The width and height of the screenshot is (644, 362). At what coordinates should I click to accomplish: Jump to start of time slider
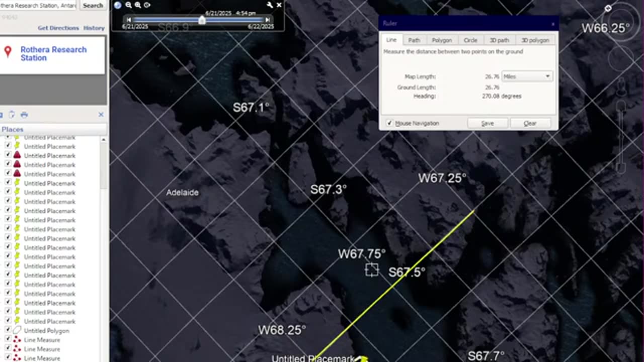129,20
